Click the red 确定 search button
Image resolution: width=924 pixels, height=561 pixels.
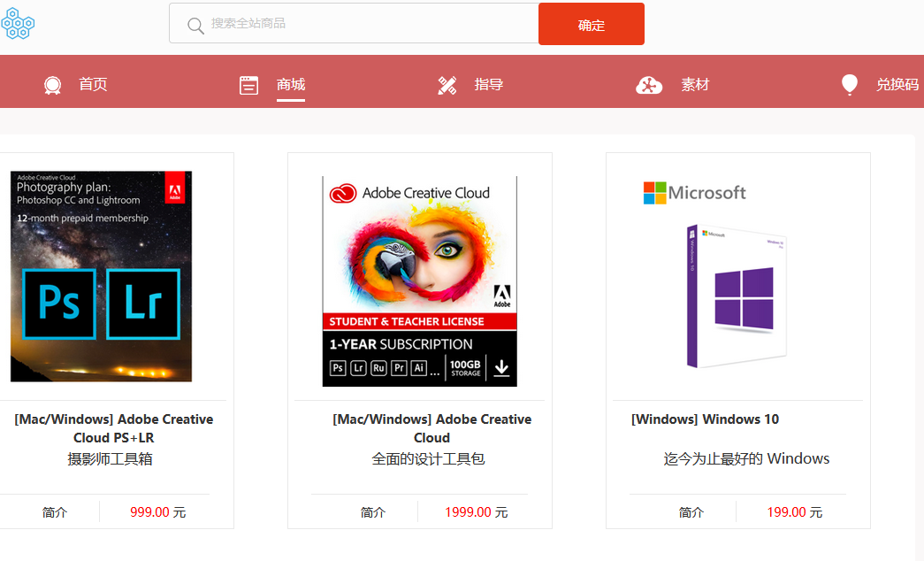point(591,24)
